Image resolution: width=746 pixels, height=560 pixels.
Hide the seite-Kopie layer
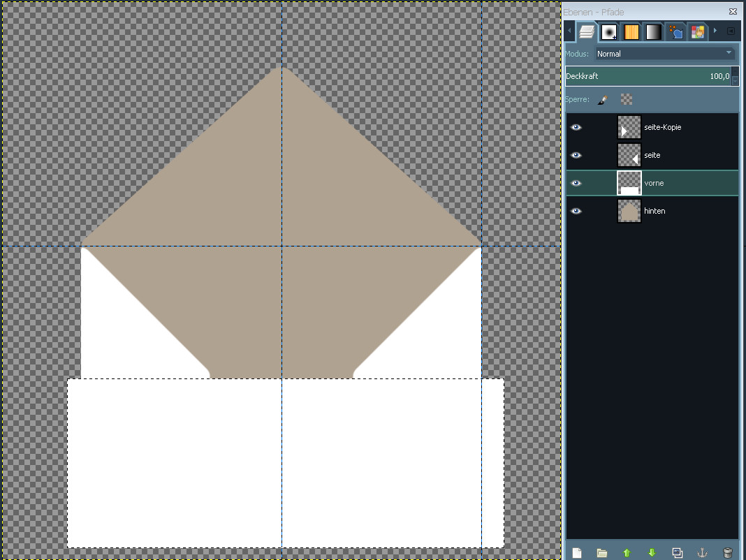tap(576, 127)
